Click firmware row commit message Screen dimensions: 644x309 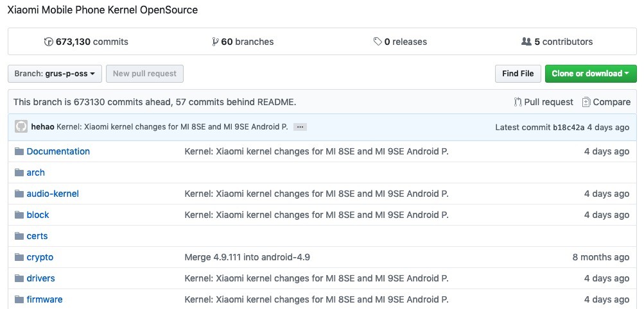pyautogui.click(x=317, y=299)
